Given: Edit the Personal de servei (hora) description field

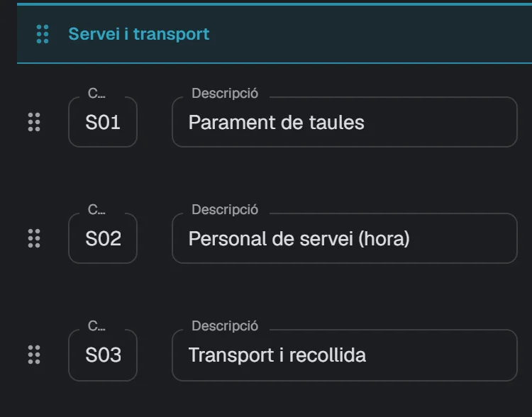Looking at the screenshot, I should pyautogui.click(x=344, y=238).
